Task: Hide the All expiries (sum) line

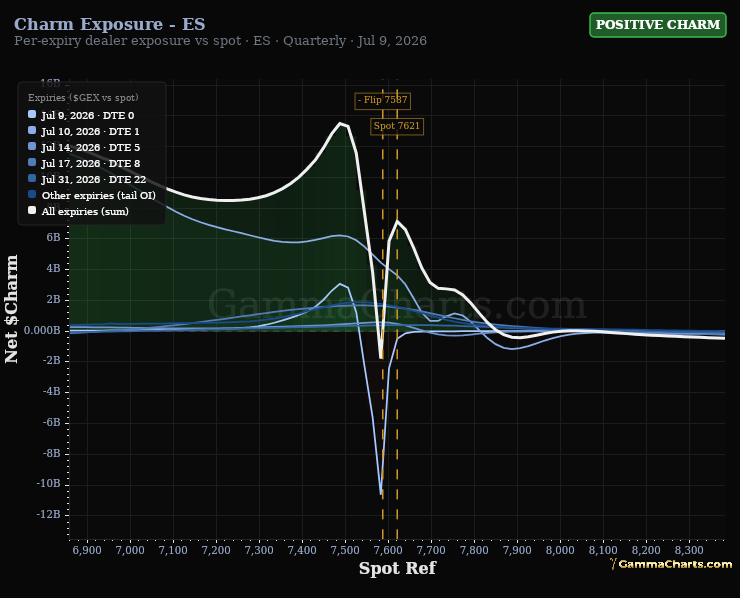Action: (x=78, y=211)
